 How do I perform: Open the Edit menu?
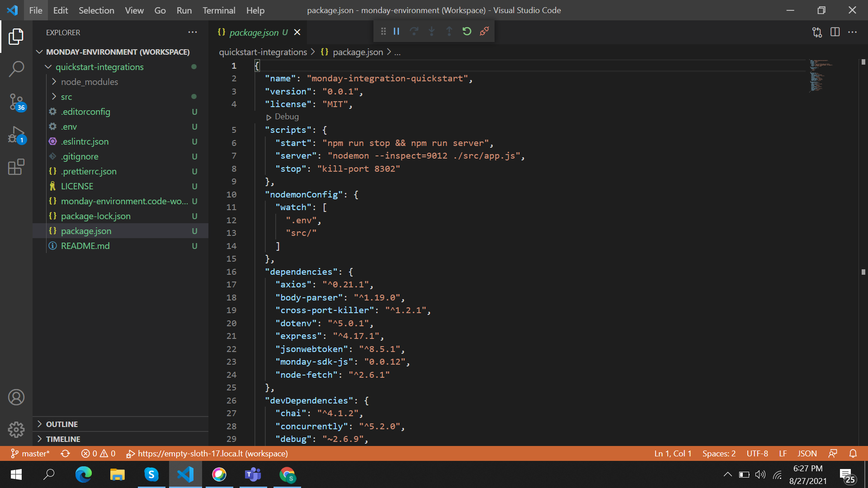pos(60,10)
